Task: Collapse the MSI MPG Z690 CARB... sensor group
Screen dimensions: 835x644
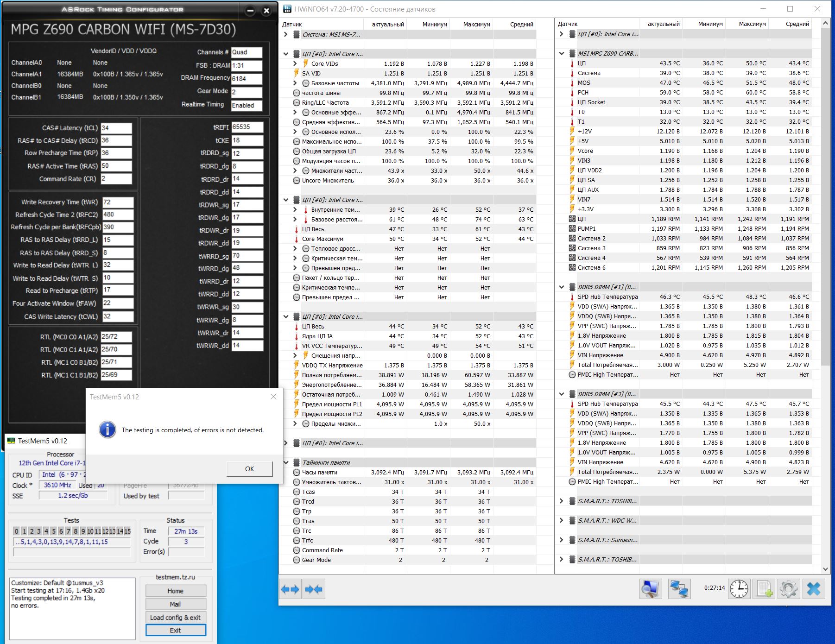Action: (562, 53)
